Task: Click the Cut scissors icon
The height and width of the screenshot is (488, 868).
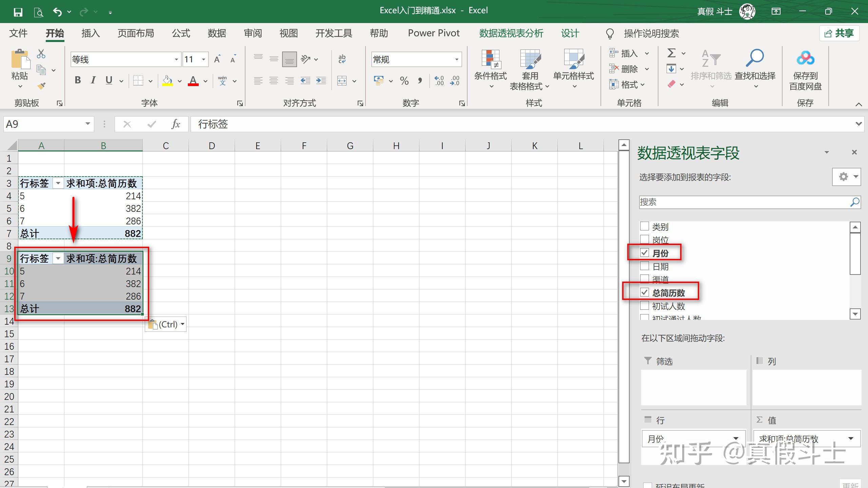Action: tap(41, 54)
